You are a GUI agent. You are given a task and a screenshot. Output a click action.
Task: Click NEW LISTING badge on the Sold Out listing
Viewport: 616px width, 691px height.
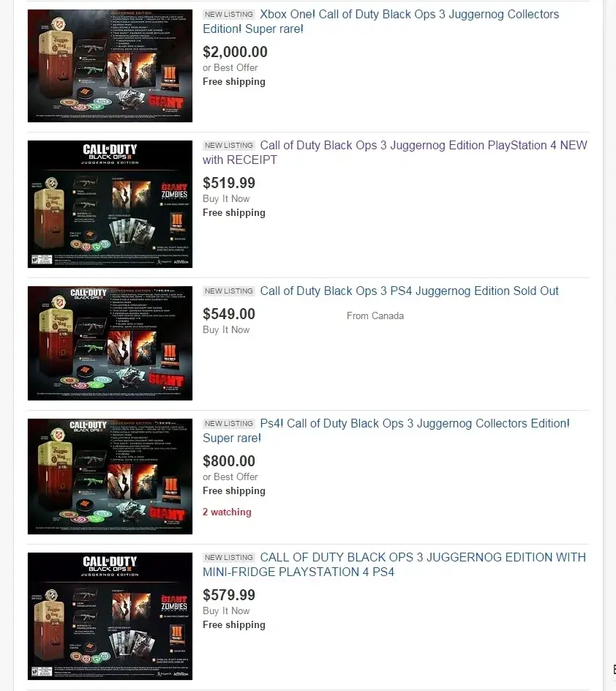[x=229, y=291]
